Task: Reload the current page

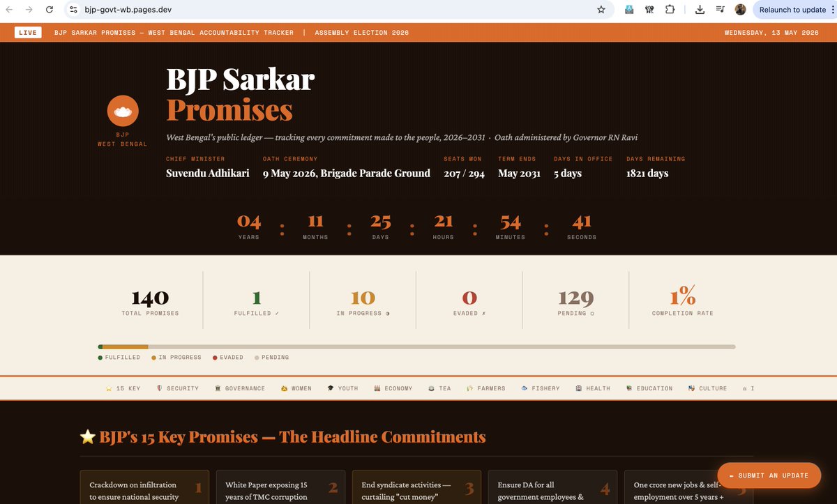Action: (x=49, y=10)
